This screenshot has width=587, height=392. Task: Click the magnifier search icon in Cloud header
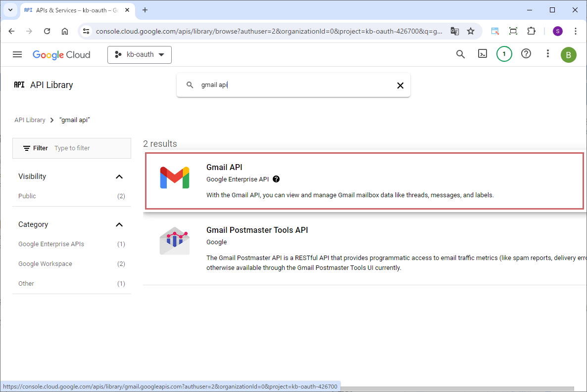[x=460, y=54]
